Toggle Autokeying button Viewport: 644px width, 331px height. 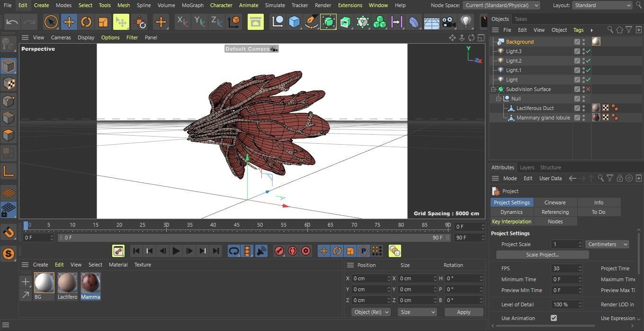pyautogui.click(x=293, y=251)
